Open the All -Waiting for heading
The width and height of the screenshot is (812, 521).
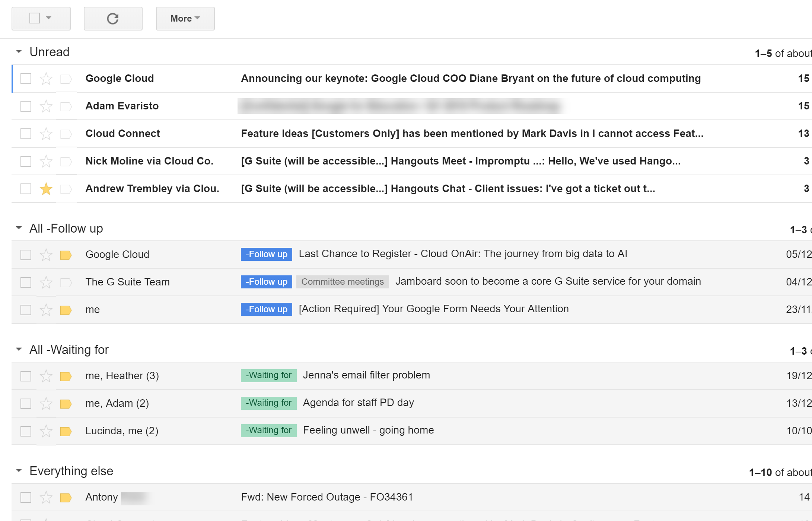69,350
